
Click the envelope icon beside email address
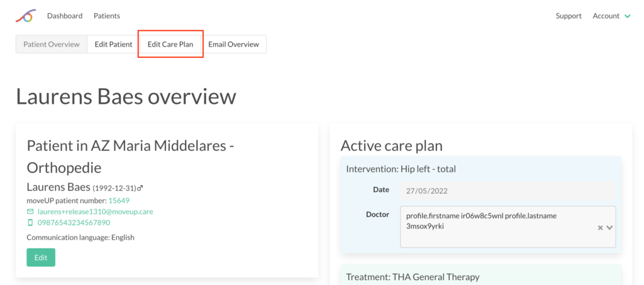click(30, 211)
